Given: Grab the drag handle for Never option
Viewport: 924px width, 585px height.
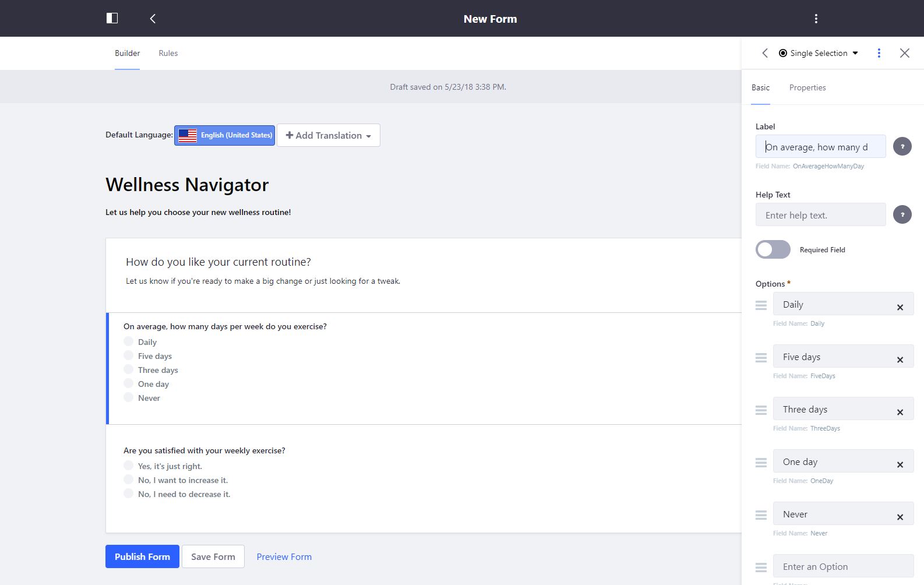Looking at the screenshot, I should [x=761, y=515].
